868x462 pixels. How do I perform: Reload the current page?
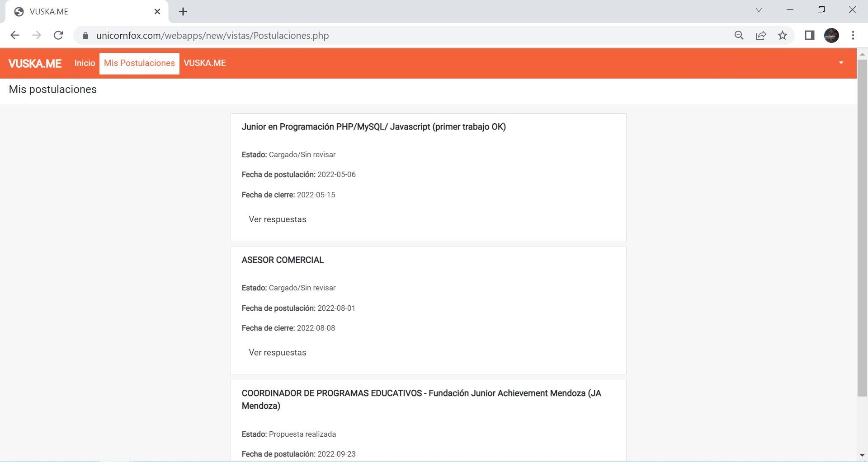click(58, 35)
